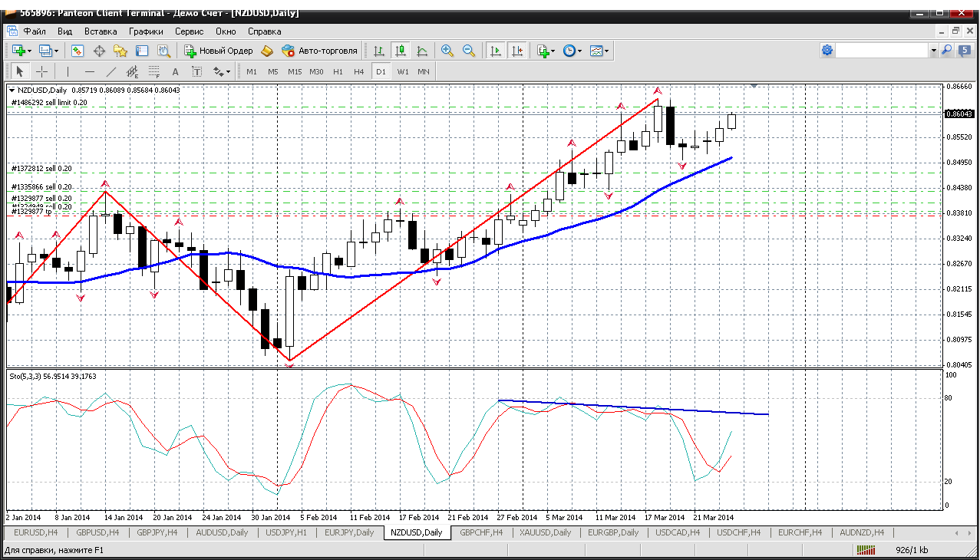Screen dimensions: 980x560
Task: Select the Fibonacci retracement tool
Action: coord(153,71)
